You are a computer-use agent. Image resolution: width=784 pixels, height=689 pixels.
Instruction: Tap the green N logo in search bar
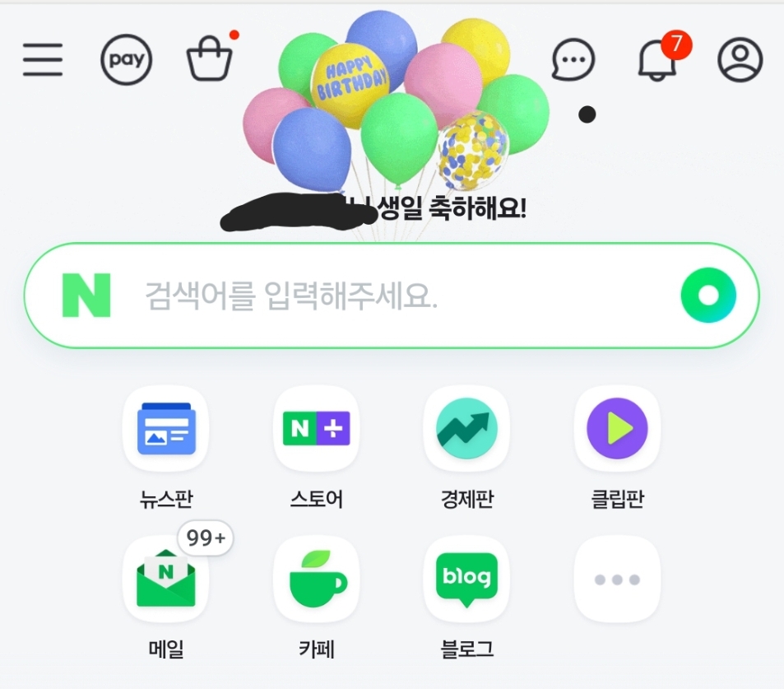(x=86, y=295)
